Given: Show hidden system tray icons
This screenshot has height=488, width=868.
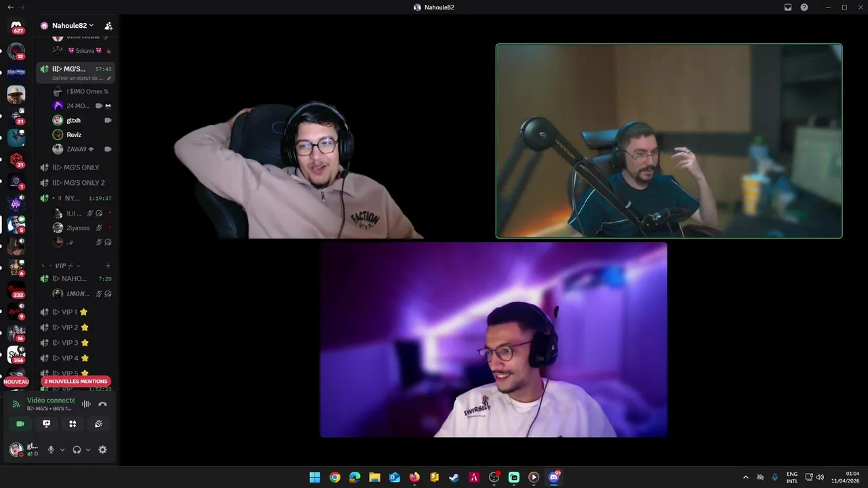Looking at the screenshot, I should pos(746,477).
